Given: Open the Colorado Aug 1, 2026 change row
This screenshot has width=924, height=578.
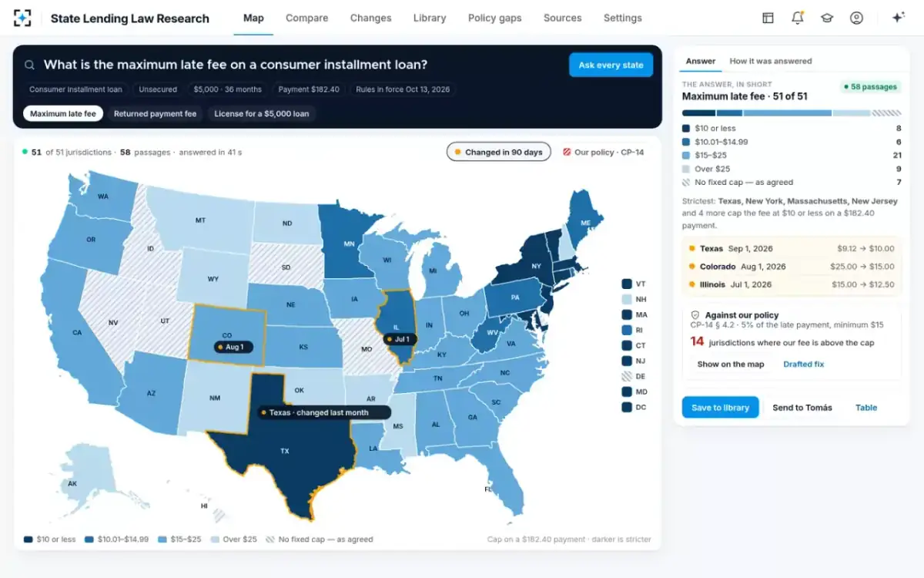Looking at the screenshot, I should pos(792,267).
